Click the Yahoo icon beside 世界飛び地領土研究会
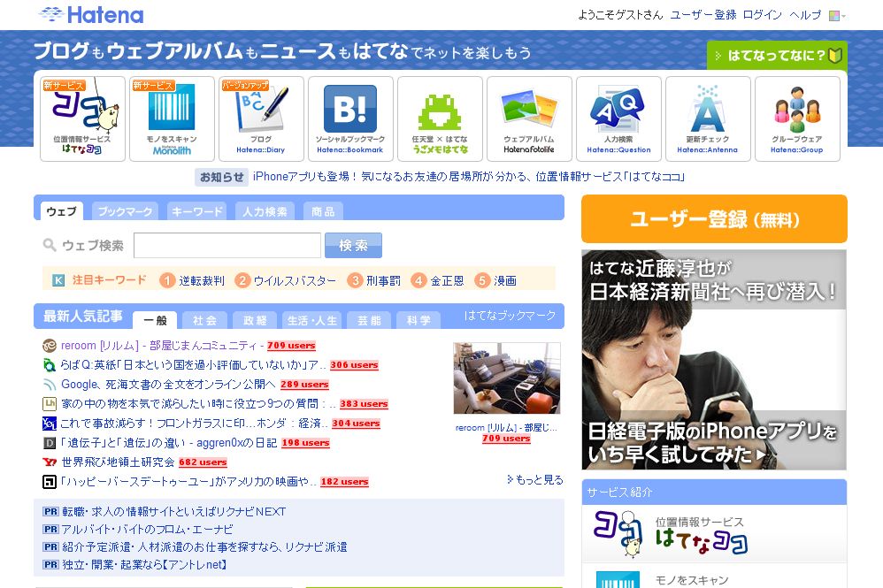 (50, 462)
